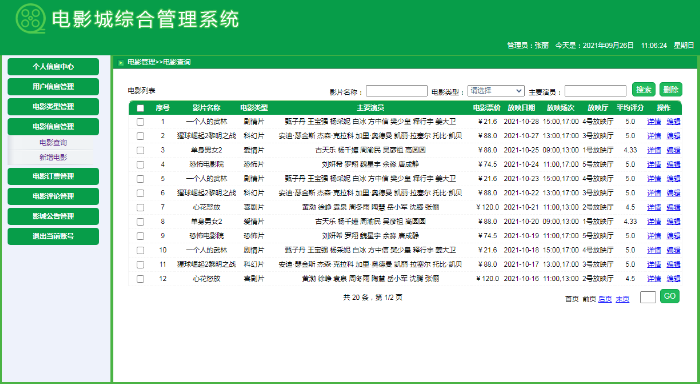Tick the checkbox for row 5
Screen dimensions: 700x384
(140, 179)
